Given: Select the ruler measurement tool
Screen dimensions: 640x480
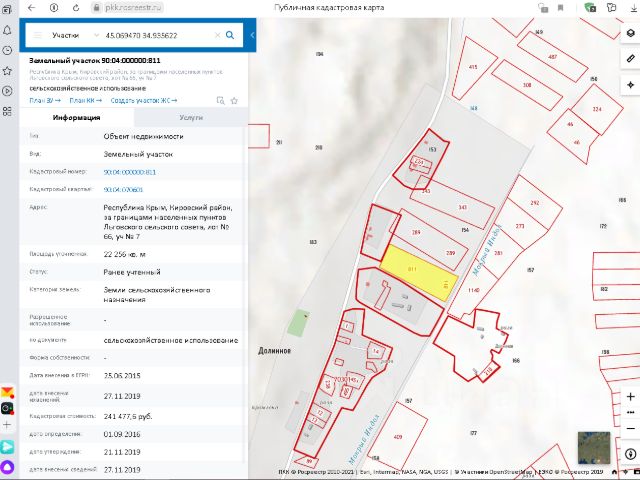Looking at the screenshot, I should pos(630,59).
